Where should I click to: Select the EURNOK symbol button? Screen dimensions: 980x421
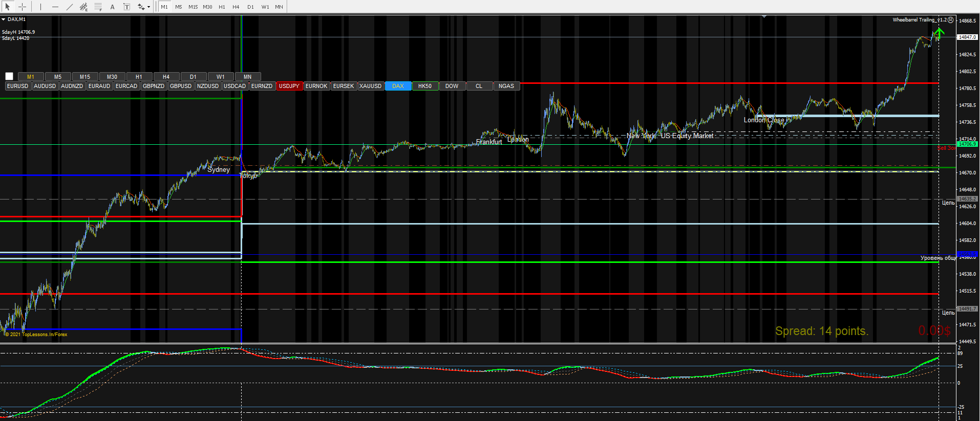coord(316,86)
